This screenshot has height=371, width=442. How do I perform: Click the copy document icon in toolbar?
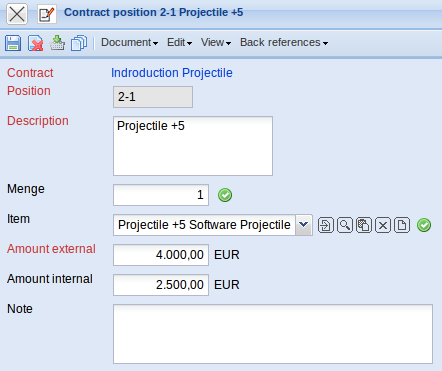click(79, 43)
